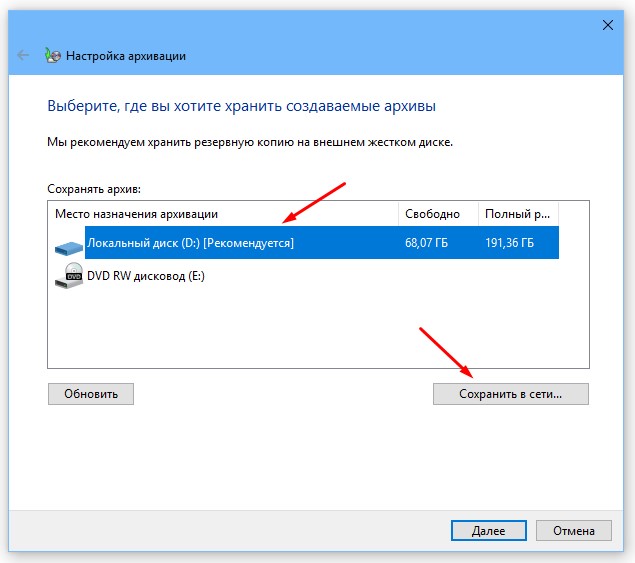Select Локальный диск (D:) [Рекомендуется] row

pyautogui.click(x=190, y=243)
